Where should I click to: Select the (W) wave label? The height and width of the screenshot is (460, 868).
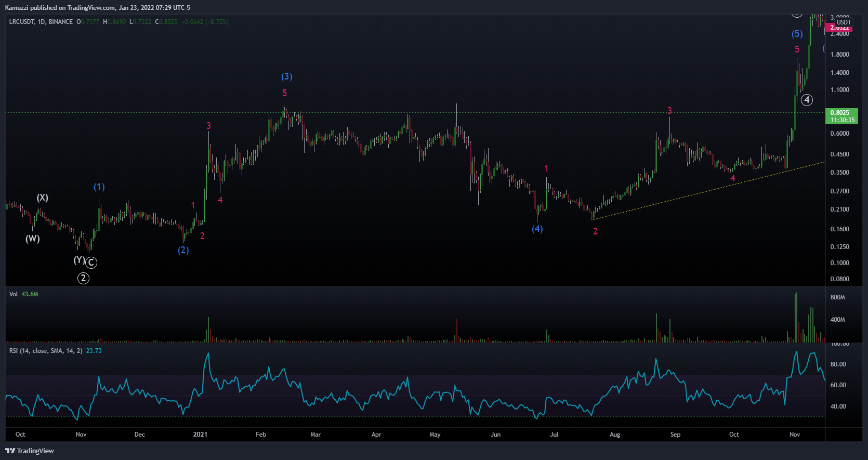(33, 239)
